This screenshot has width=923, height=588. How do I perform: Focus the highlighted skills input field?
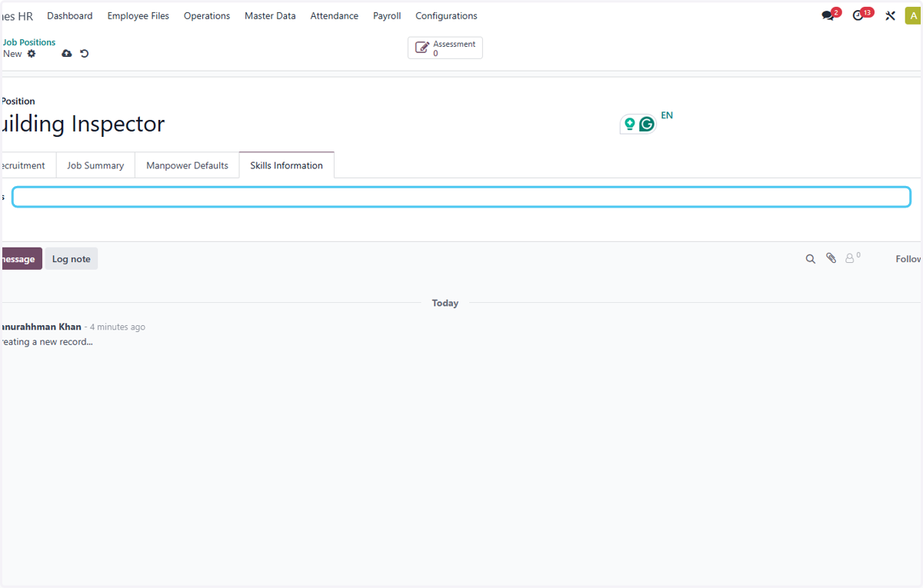click(461, 197)
